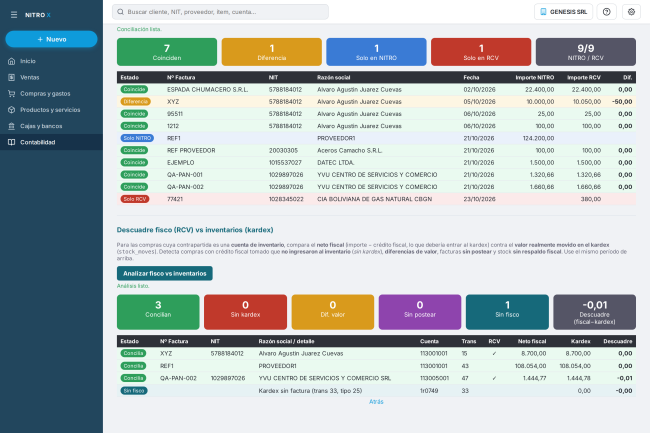
Task: Select the Descuadre (fisco-kardex) card
Action: pyautogui.click(x=594, y=312)
